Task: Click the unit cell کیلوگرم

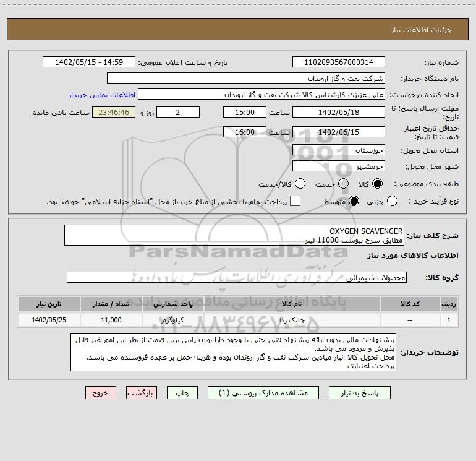Action: pyautogui.click(x=173, y=320)
